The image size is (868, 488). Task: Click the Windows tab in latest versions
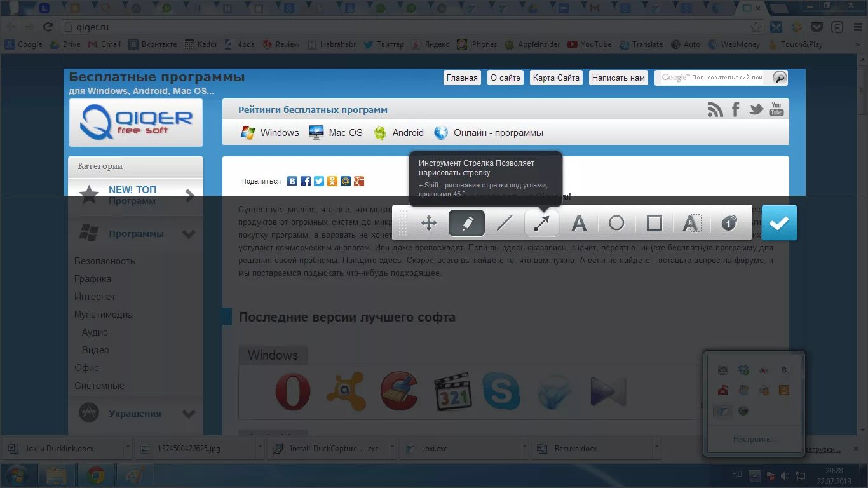273,355
